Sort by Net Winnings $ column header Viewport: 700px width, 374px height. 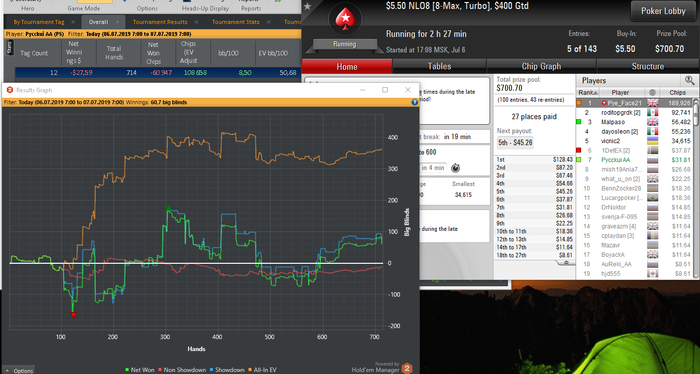coord(74,52)
